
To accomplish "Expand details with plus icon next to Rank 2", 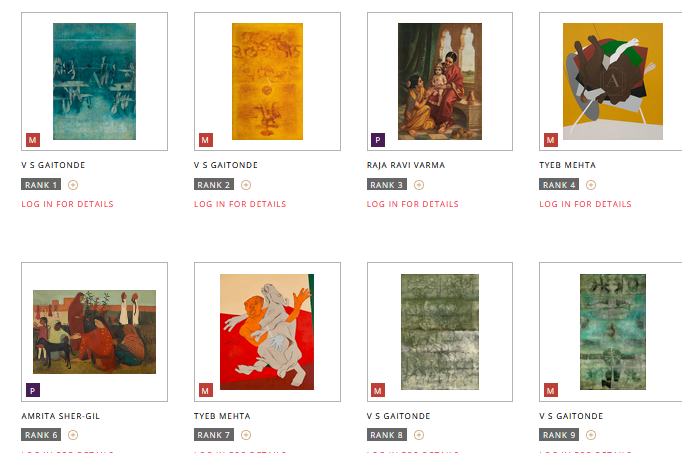I will point(246,185).
